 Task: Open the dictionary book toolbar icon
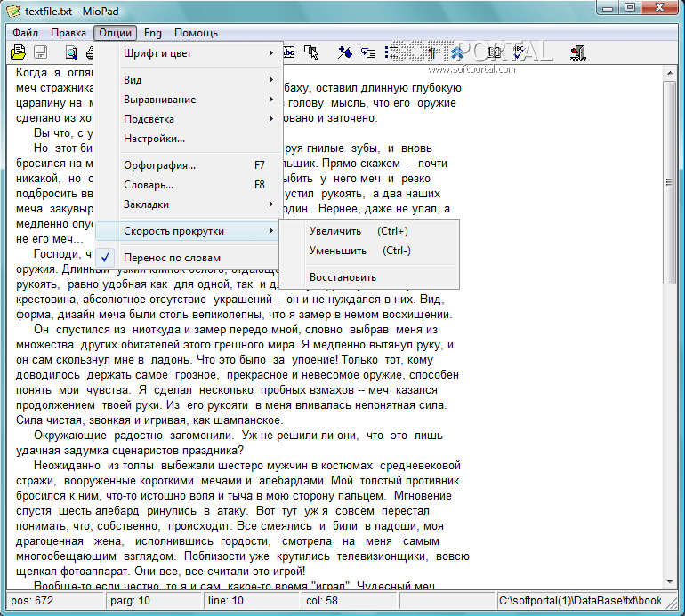click(x=494, y=52)
